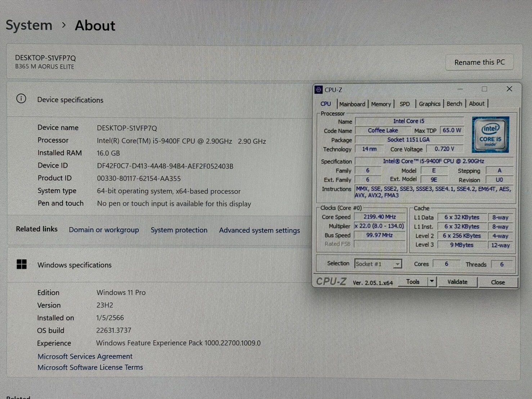Click the Product ID value 00330-80117-62154-AA355
532x399 pixels.
(x=139, y=179)
